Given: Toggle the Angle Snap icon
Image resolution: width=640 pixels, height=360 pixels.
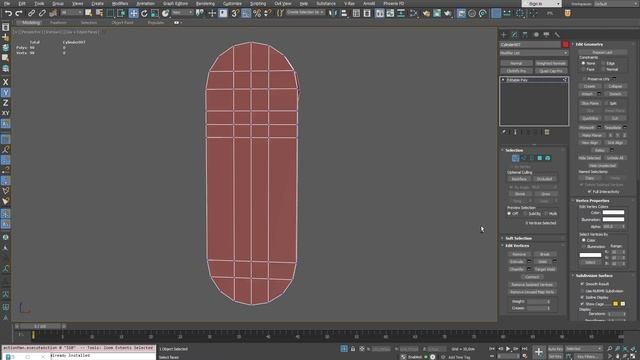Looking at the screenshot, I should [x=246, y=13].
